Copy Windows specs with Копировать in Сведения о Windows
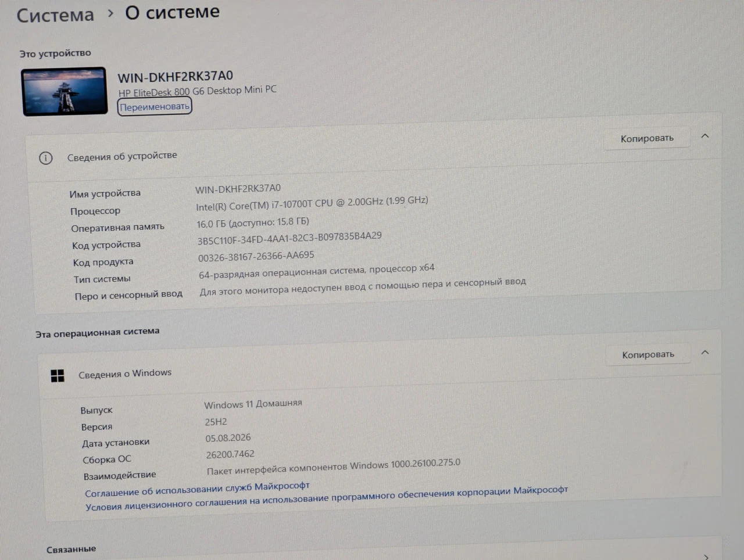This screenshot has width=744, height=560. pyautogui.click(x=648, y=354)
